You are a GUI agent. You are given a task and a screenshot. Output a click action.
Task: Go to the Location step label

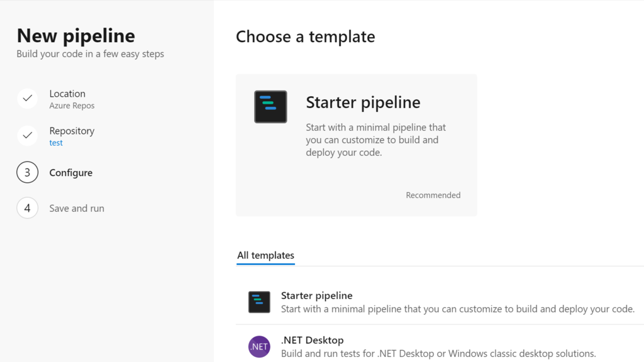(x=67, y=94)
